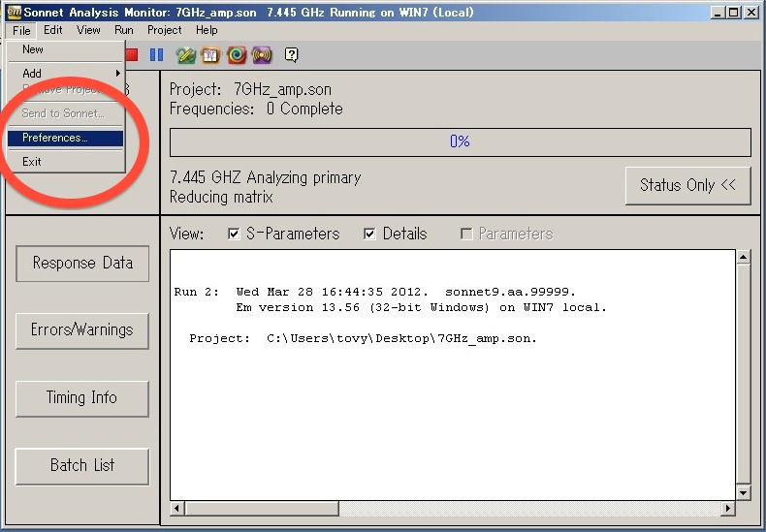Click the vertical scrollbar down arrow
Screen dimensions: 766x532
tap(743, 493)
